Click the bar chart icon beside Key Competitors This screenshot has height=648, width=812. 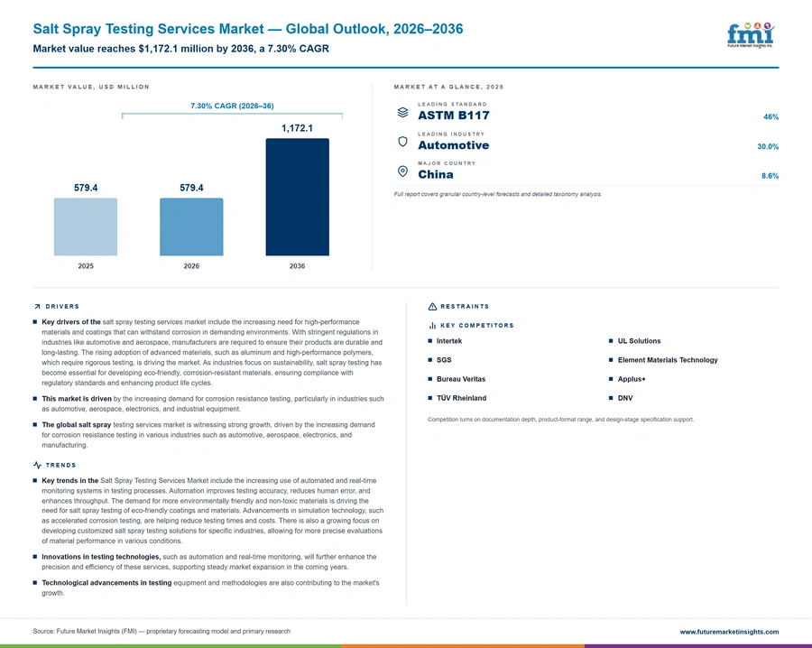(432, 325)
